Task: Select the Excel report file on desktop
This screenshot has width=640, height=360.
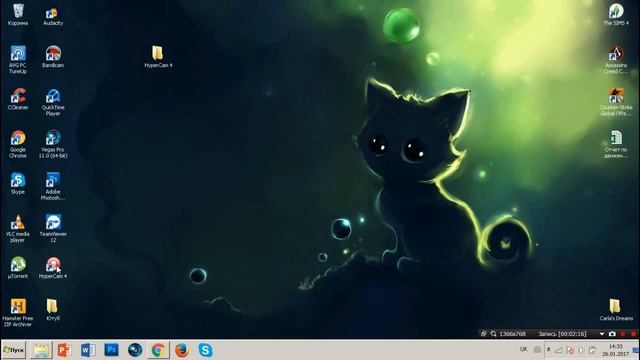Action: pyautogui.click(x=616, y=144)
